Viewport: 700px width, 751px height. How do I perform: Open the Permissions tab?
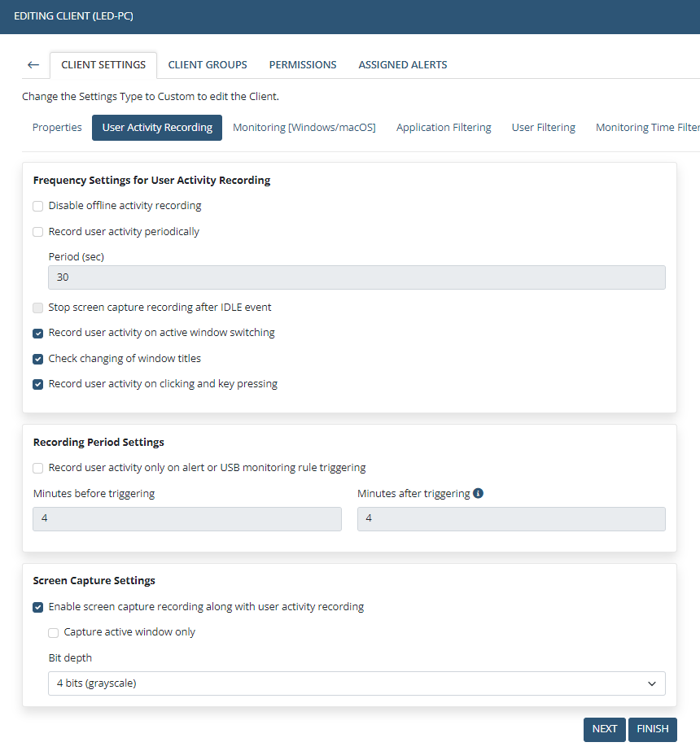coord(303,65)
